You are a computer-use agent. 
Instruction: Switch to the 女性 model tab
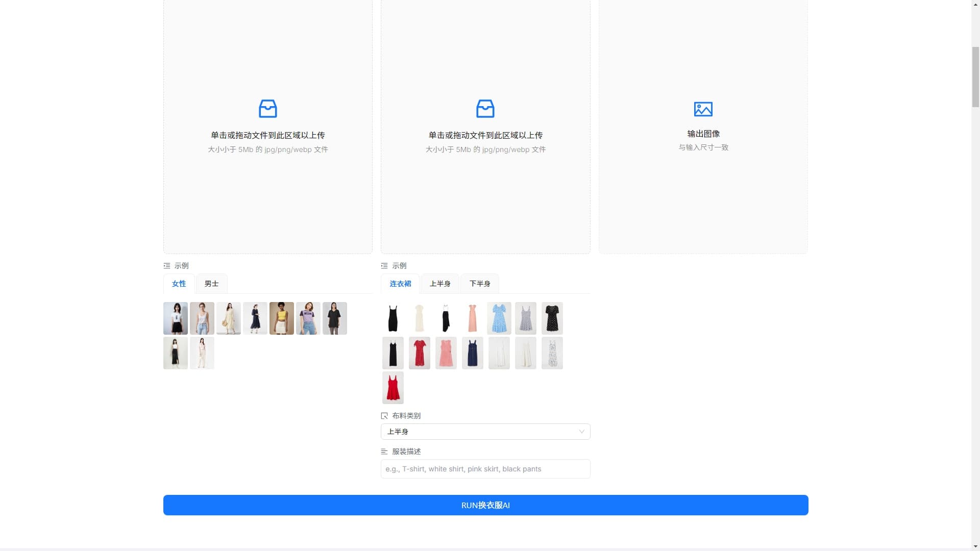(x=179, y=284)
